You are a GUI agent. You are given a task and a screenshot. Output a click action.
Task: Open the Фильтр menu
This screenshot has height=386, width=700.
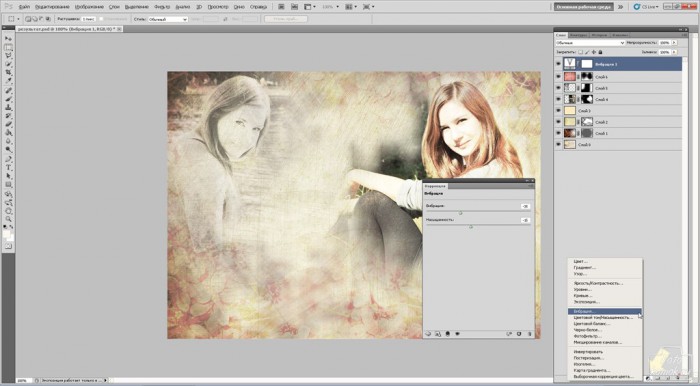point(162,7)
